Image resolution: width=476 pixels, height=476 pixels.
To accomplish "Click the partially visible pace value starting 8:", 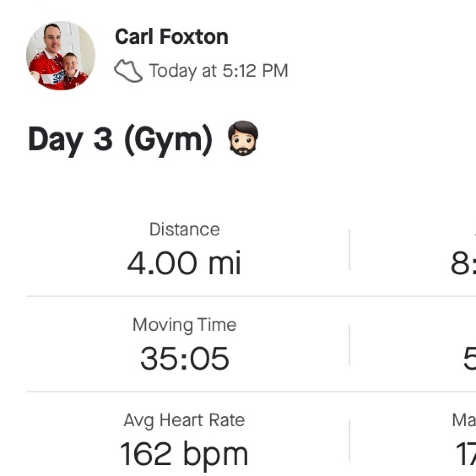I will tap(463, 263).
